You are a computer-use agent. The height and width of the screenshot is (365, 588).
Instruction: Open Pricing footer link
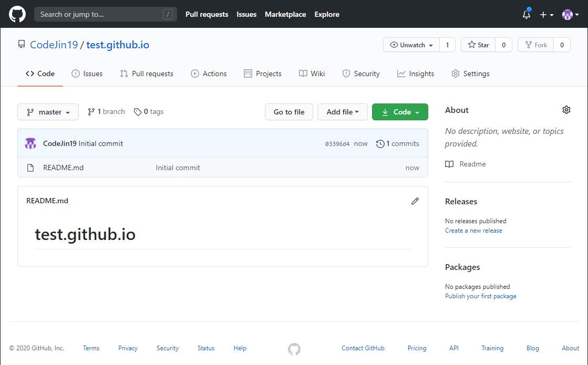click(x=417, y=348)
